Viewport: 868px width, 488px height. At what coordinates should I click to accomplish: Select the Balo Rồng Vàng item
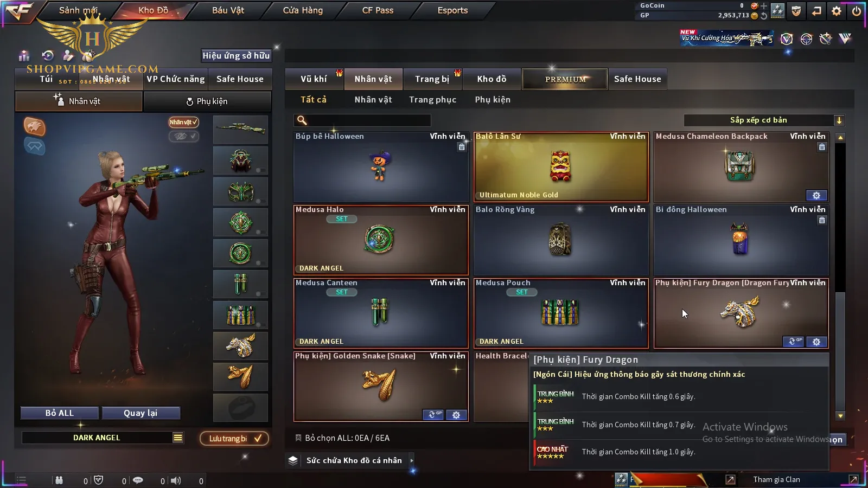561,240
